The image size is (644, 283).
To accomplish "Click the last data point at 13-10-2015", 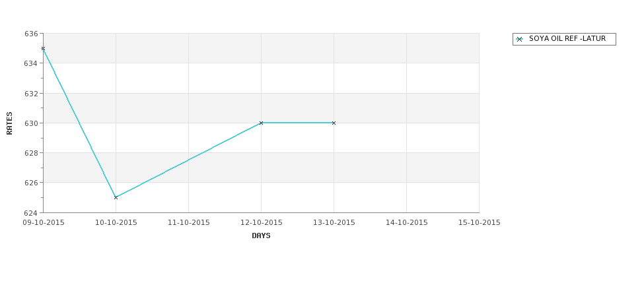I will coord(334,123).
